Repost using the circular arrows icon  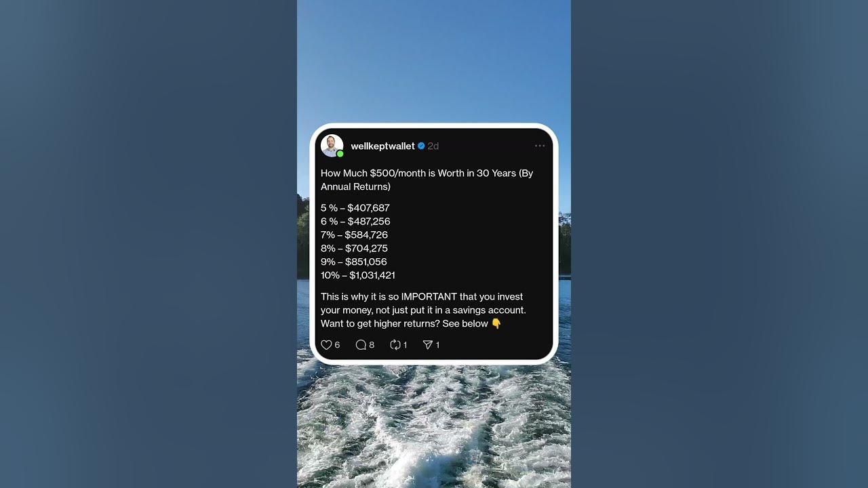click(395, 345)
